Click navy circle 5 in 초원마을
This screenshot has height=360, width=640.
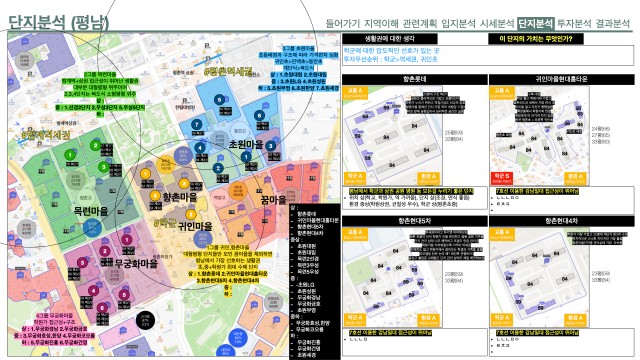point(219,100)
